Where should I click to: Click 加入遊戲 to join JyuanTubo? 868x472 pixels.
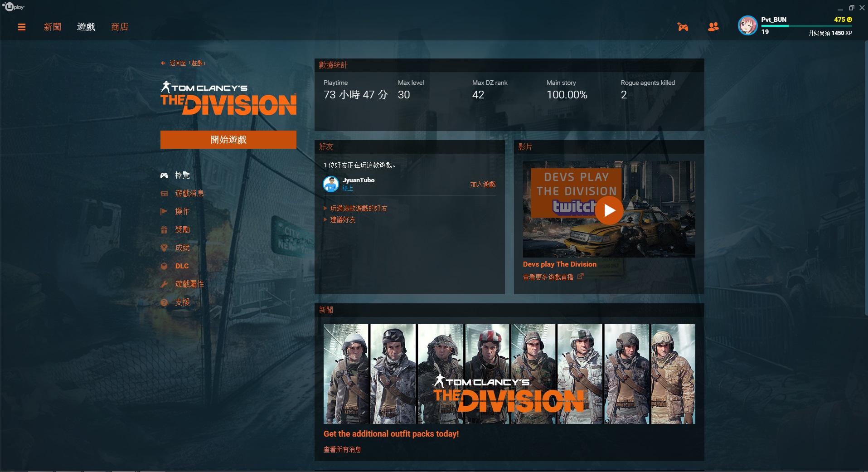coord(483,184)
